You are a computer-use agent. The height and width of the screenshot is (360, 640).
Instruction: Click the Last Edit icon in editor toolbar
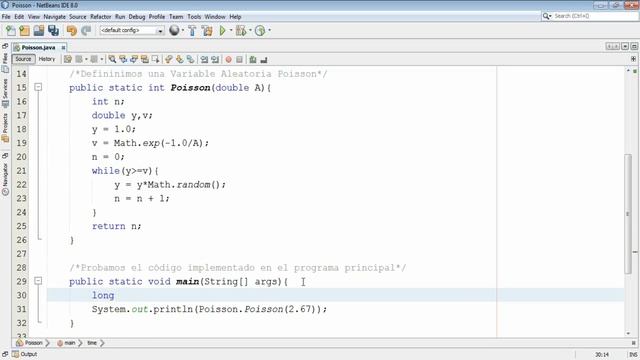coord(68,60)
